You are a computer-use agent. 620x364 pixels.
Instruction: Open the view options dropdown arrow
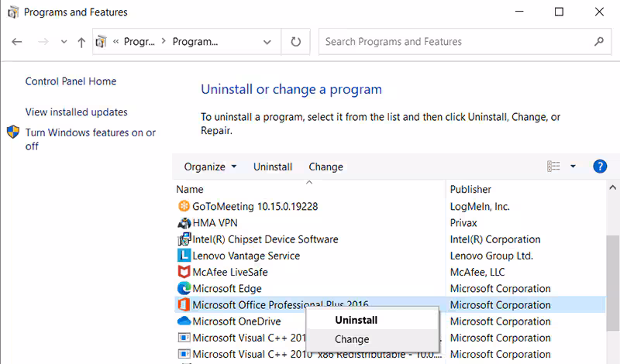coord(573,167)
